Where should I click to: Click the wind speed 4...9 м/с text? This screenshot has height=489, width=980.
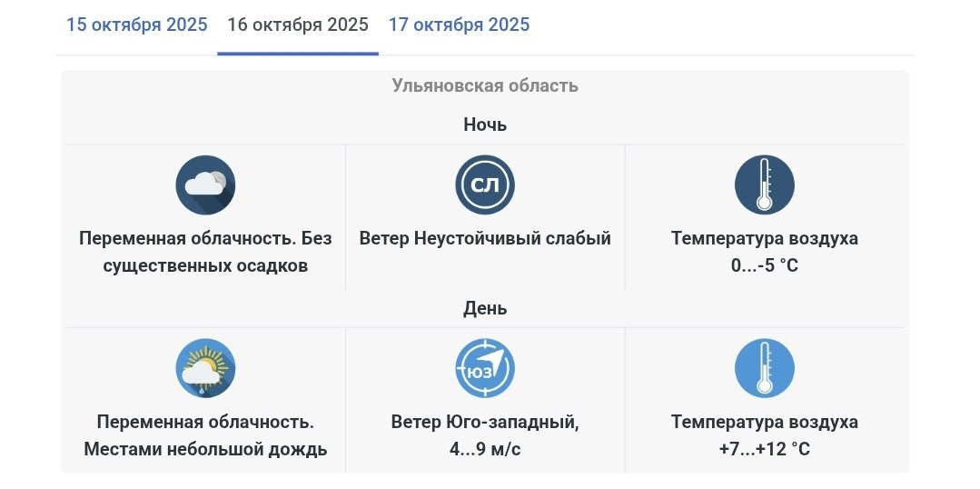coord(485,450)
